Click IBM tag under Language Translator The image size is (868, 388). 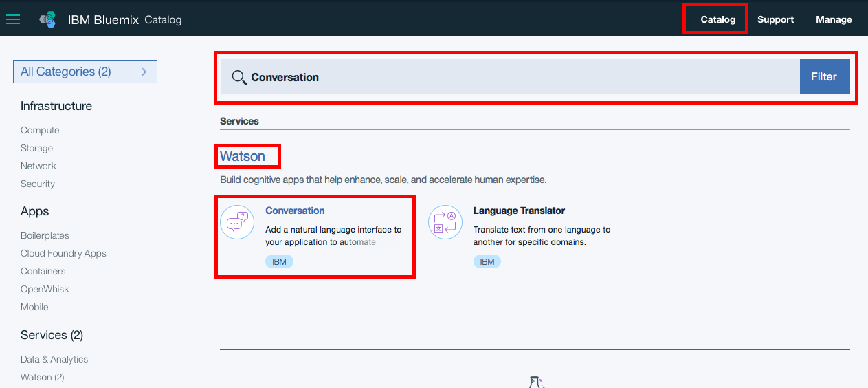tap(487, 261)
